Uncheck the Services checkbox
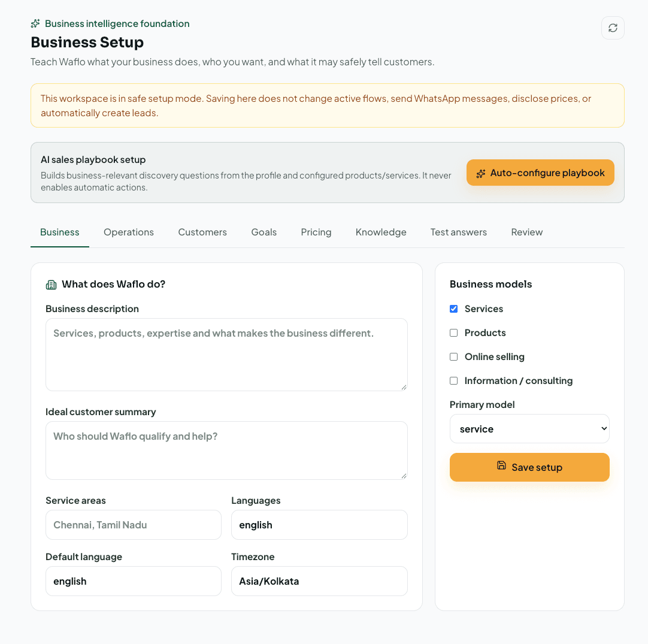This screenshot has width=648, height=644. pos(454,309)
